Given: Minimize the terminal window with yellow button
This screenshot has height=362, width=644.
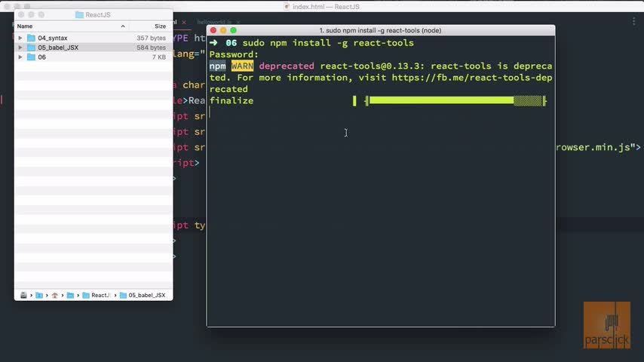Looking at the screenshot, I should pyautogui.click(x=223, y=30).
